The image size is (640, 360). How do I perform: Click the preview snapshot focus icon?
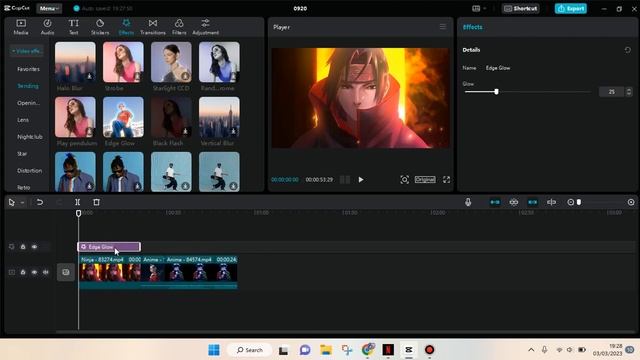pos(404,180)
